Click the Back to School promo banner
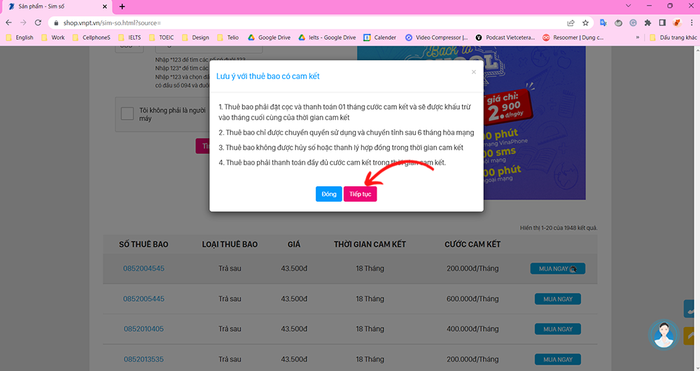This screenshot has height=371, width=700. click(x=534, y=123)
